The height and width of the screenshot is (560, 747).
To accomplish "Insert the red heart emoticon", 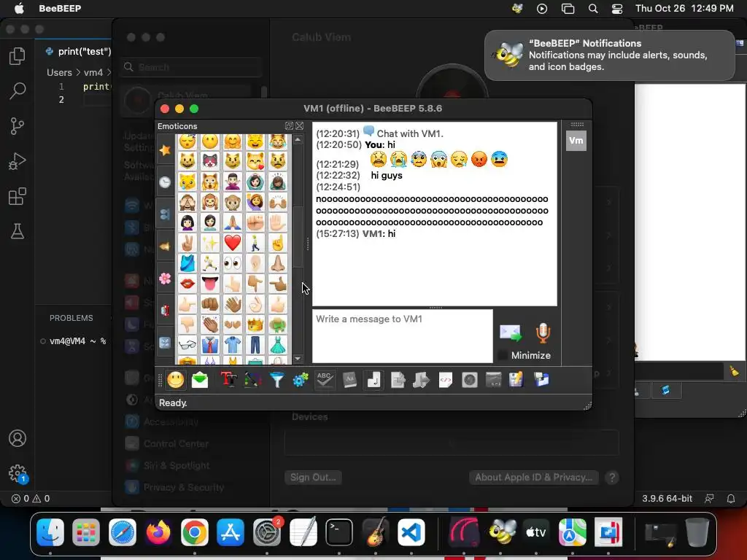I will pos(233,243).
